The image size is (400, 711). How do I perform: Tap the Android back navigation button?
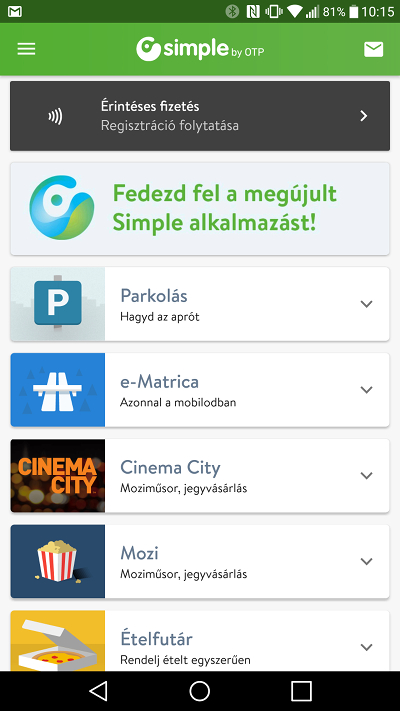pyautogui.click(x=98, y=691)
